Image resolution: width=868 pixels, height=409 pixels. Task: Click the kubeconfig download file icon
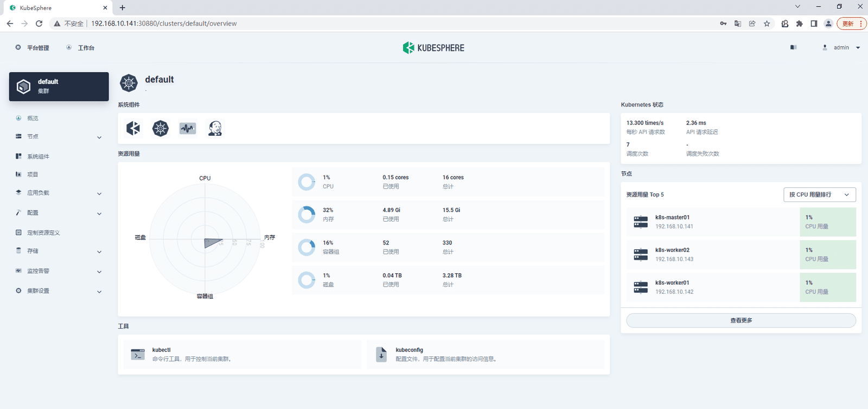(381, 355)
